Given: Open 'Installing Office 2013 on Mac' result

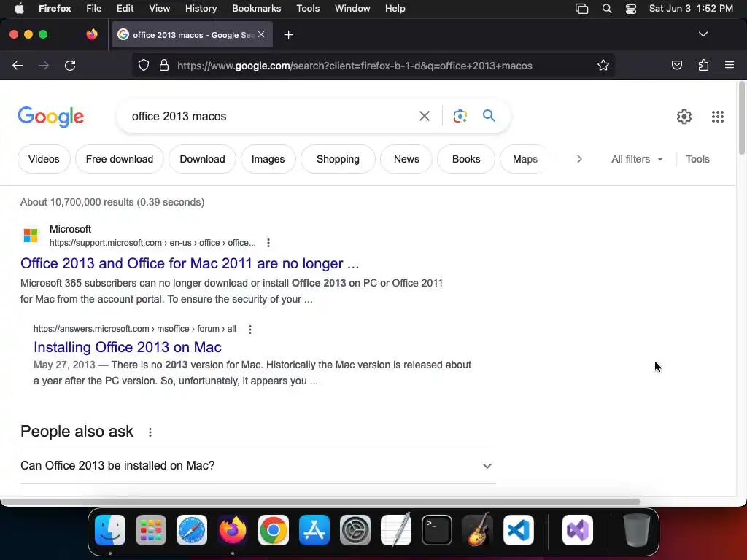Looking at the screenshot, I should point(127,347).
